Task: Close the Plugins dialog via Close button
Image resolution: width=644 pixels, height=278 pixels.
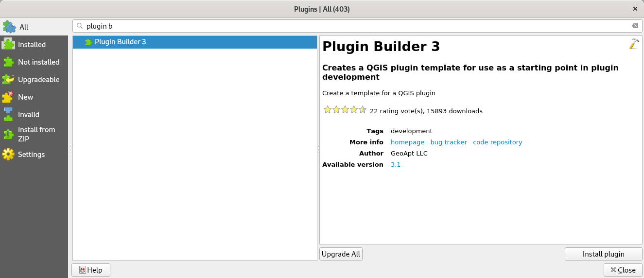Action: tap(623, 270)
